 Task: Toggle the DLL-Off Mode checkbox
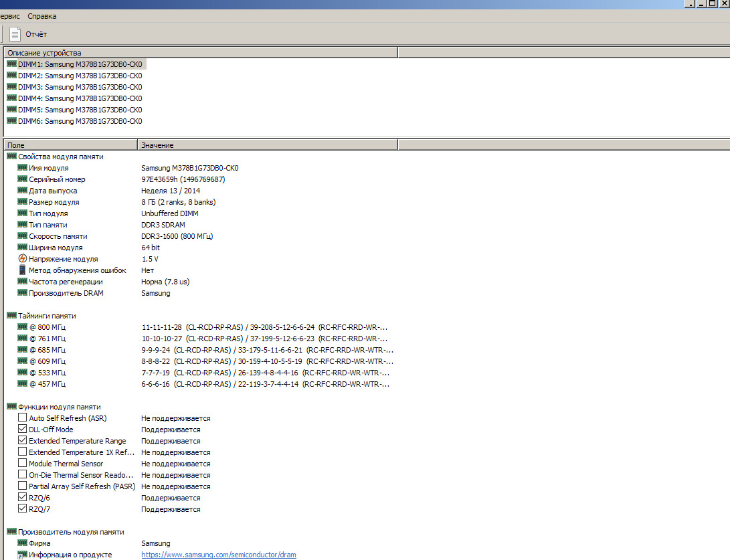22,429
